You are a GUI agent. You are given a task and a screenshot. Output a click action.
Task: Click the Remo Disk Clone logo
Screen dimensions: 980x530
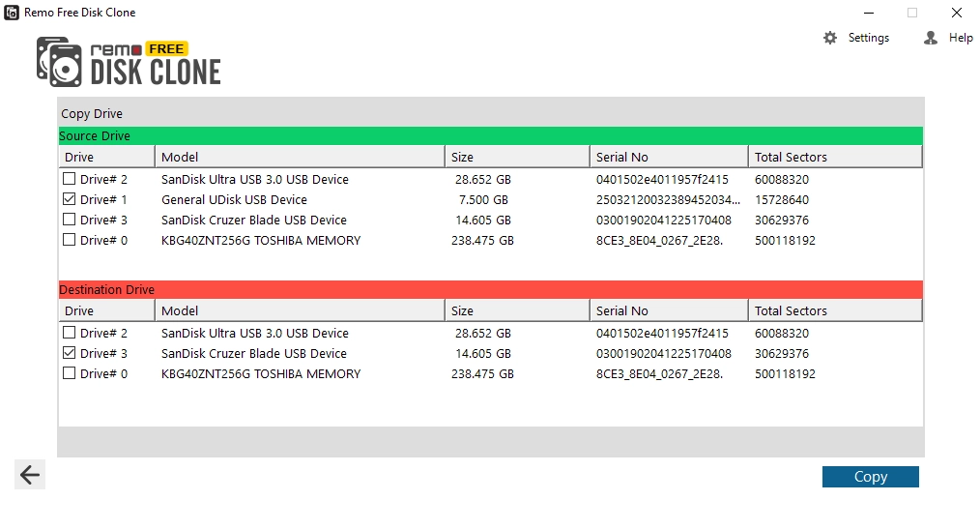tap(129, 62)
